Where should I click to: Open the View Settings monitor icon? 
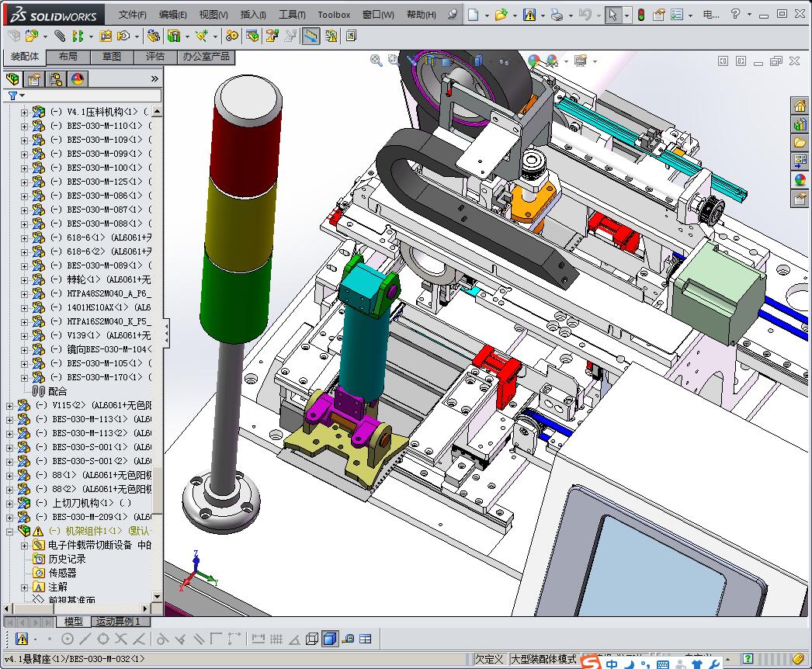tap(581, 61)
